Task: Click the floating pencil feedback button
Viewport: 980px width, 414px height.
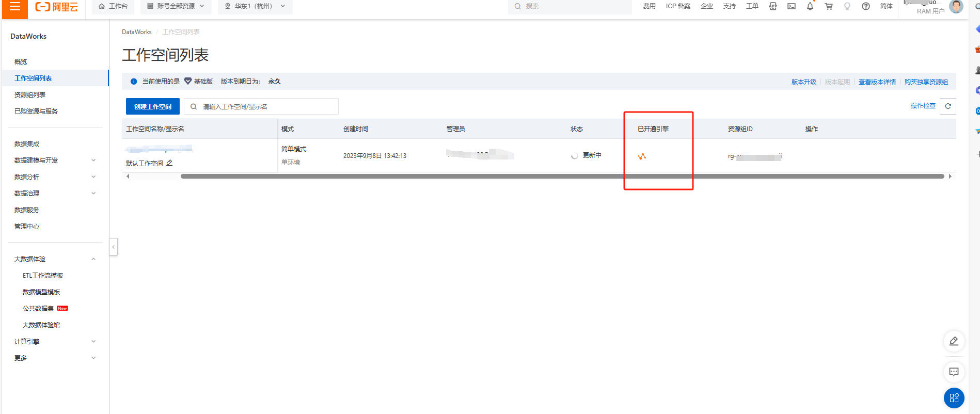Action: click(x=954, y=341)
